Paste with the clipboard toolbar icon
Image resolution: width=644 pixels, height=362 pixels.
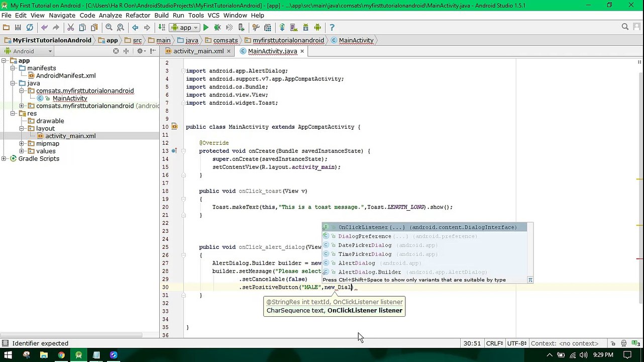click(x=94, y=28)
